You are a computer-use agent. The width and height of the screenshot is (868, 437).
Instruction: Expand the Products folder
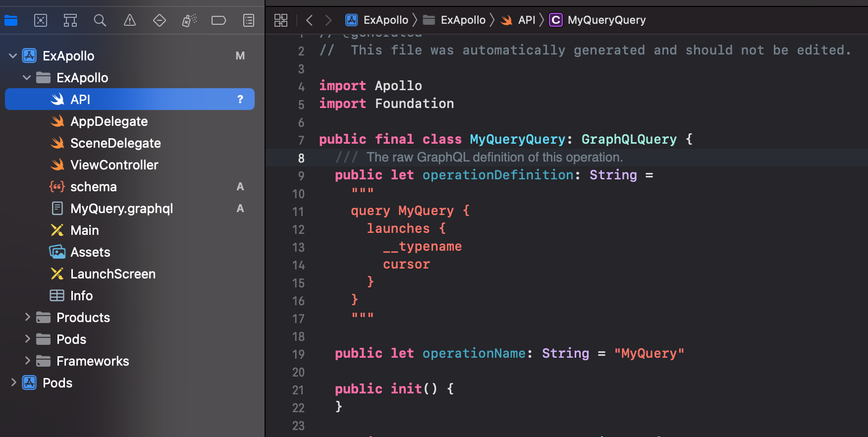tap(27, 317)
